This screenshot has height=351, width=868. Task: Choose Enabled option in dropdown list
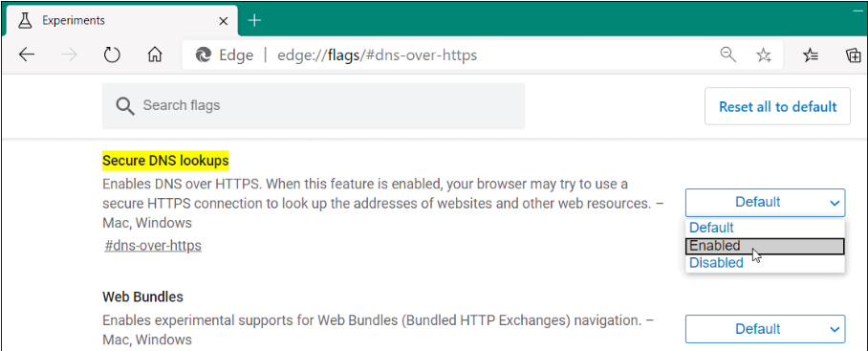(x=765, y=246)
